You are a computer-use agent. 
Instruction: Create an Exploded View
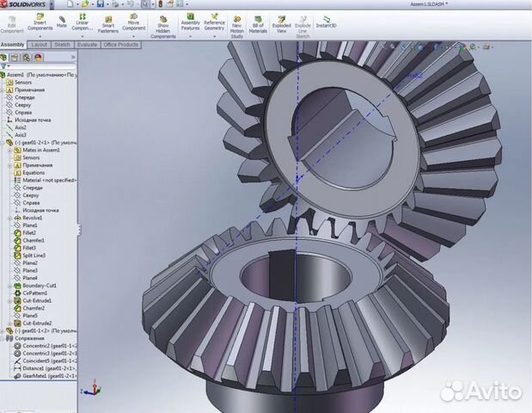click(x=281, y=22)
